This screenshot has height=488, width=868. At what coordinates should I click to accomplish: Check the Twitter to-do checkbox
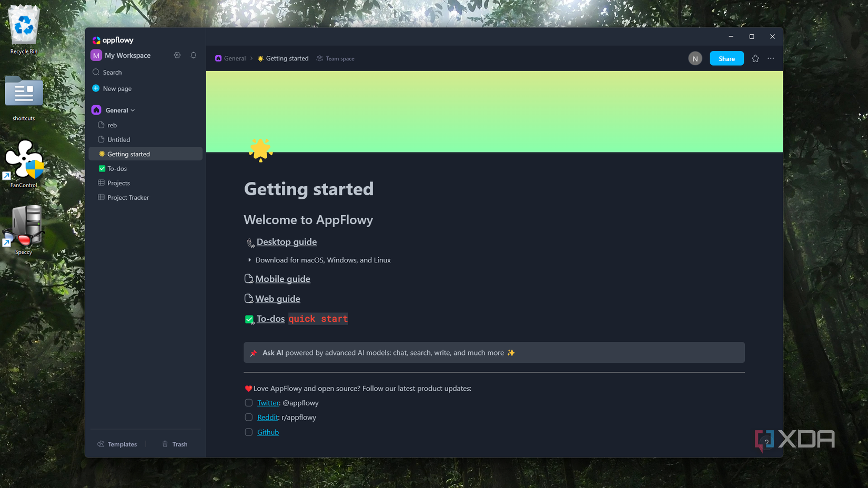(248, 403)
